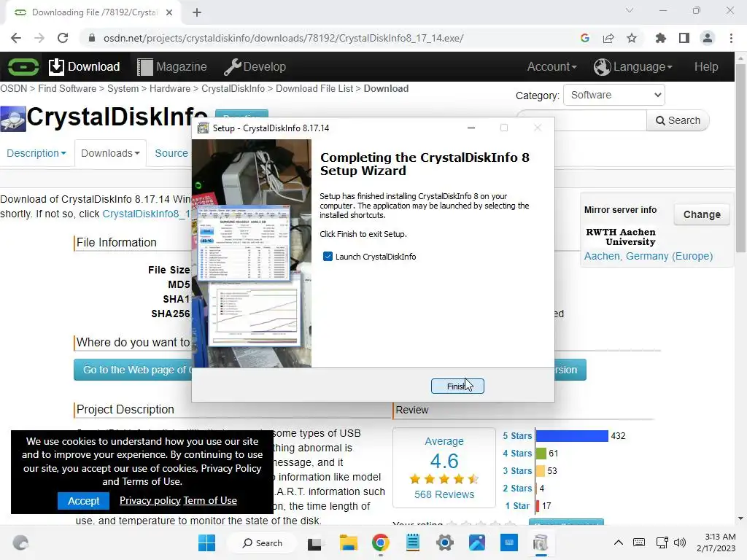Open File Explorer from the taskbar

click(x=348, y=542)
